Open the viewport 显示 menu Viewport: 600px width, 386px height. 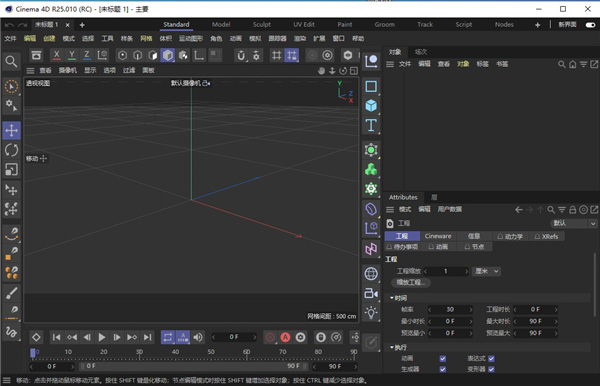click(x=90, y=70)
